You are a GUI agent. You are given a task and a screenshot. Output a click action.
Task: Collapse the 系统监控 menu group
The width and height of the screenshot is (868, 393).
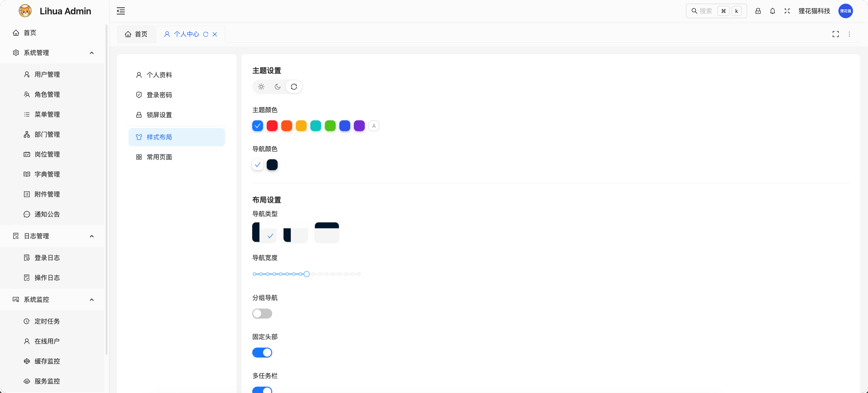click(52, 299)
